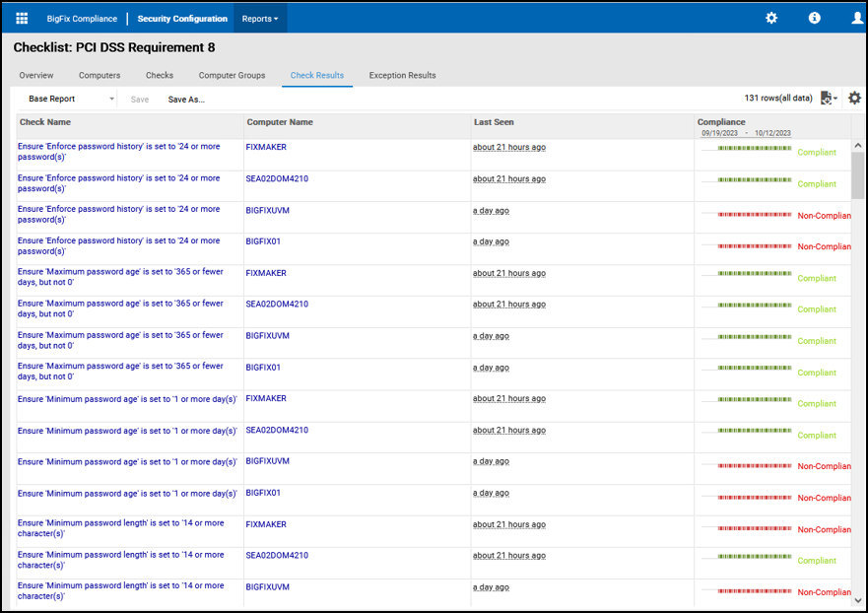Sort by Last Seen column header
This screenshot has width=868, height=613.
tap(494, 122)
